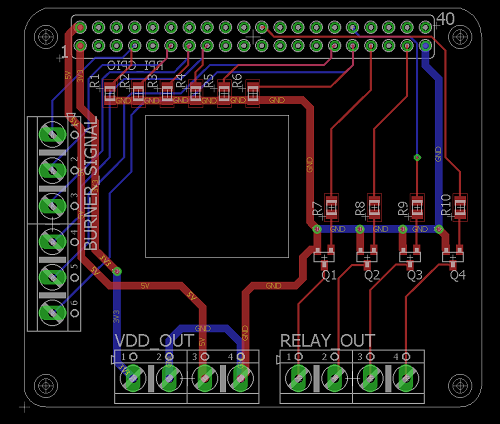Click the Q2 transistor label

(x=372, y=275)
